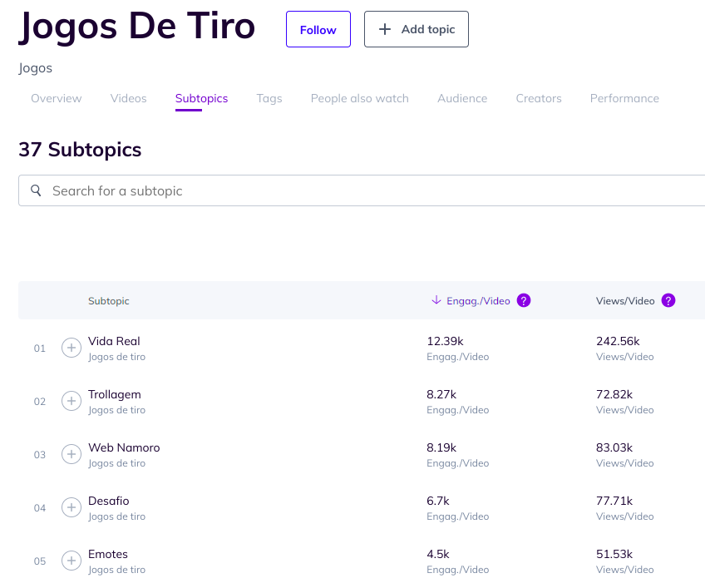Image resolution: width=705 pixels, height=588 pixels.
Task: Open the Audience tab
Action: pyautogui.click(x=462, y=98)
